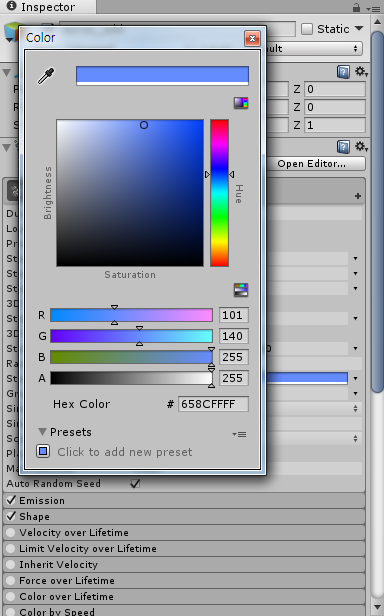Viewport: 384px width, 616px height.
Task: Collapse the Presets section
Action: [42, 432]
